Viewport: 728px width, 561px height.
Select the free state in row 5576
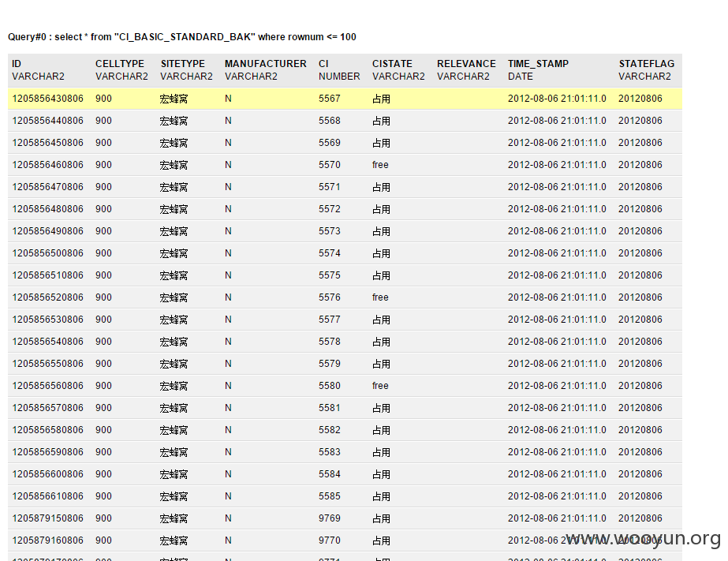[x=380, y=297]
